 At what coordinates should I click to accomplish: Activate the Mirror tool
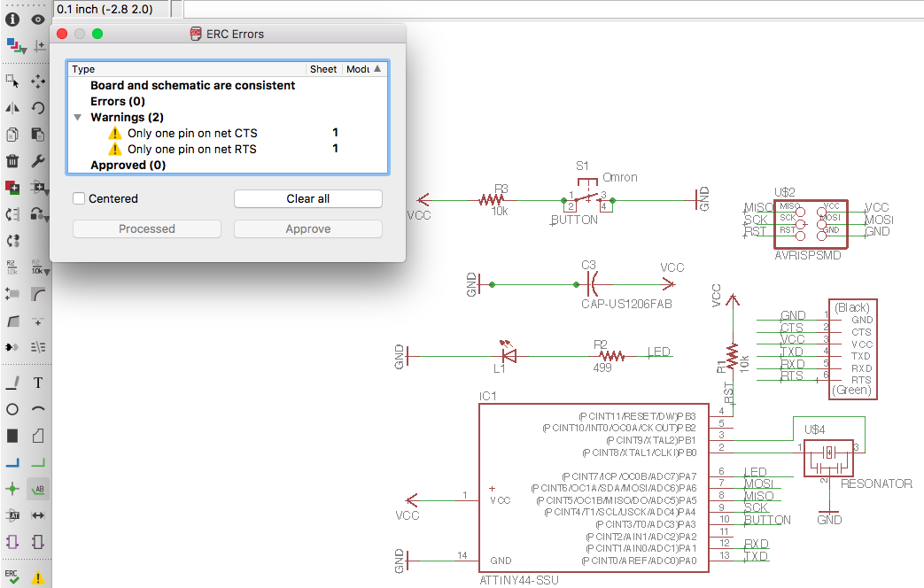tap(12, 108)
